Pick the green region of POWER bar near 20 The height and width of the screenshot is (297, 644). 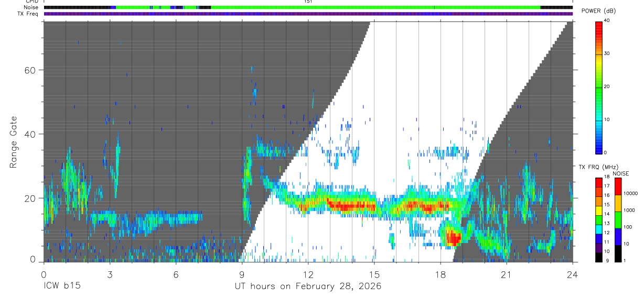point(599,86)
